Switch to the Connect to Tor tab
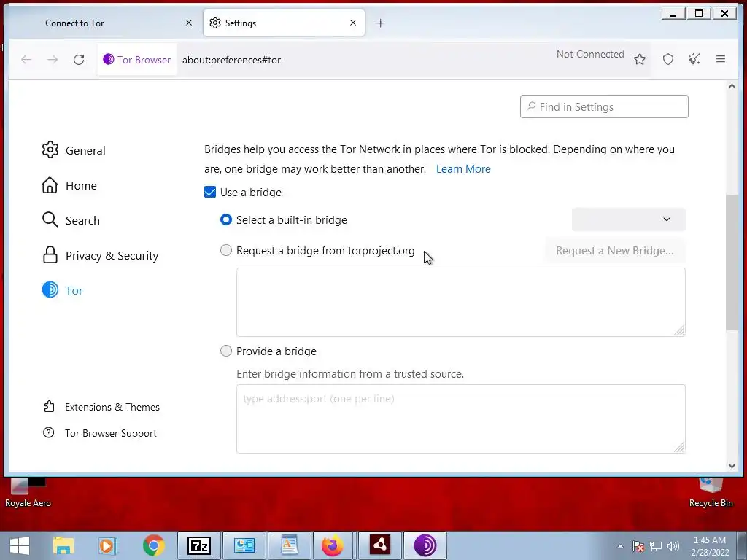Screen dimensions: 747x560 click(x=104, y=23)
